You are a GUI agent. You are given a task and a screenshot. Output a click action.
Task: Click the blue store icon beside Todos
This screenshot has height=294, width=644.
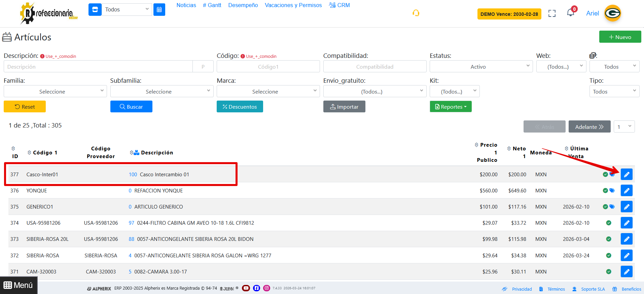click(95, 9)
